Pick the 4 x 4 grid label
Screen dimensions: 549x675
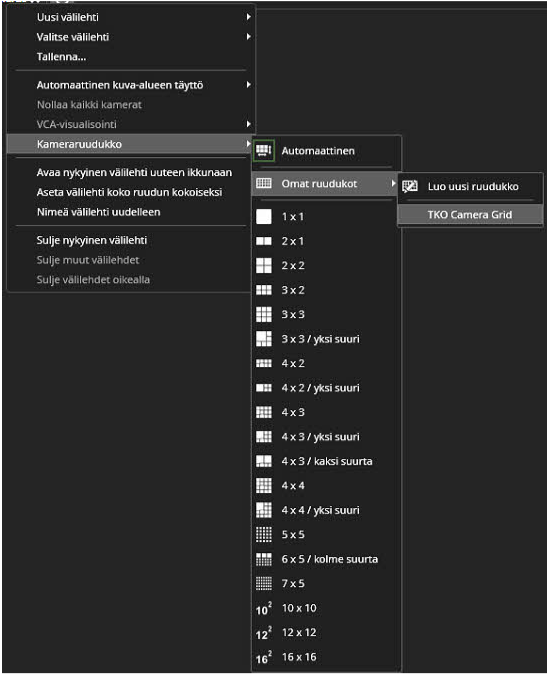click(x=293, y=486)
